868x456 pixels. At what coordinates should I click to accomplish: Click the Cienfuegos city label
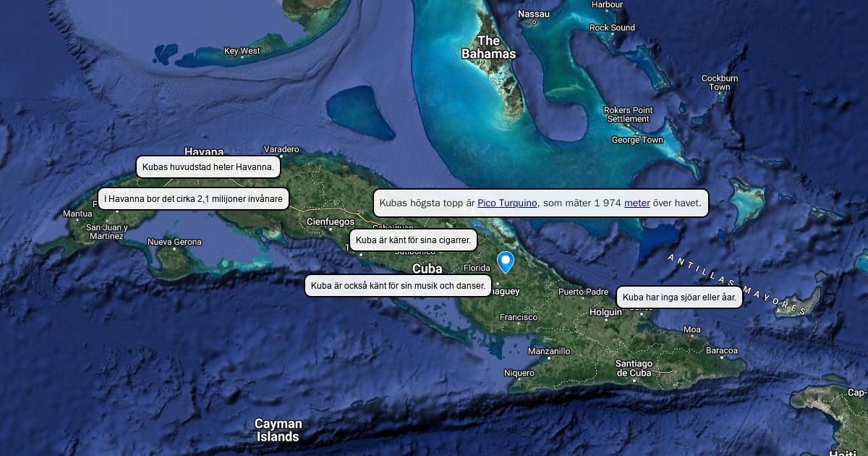pyautogui.click(x=331, y=222)
